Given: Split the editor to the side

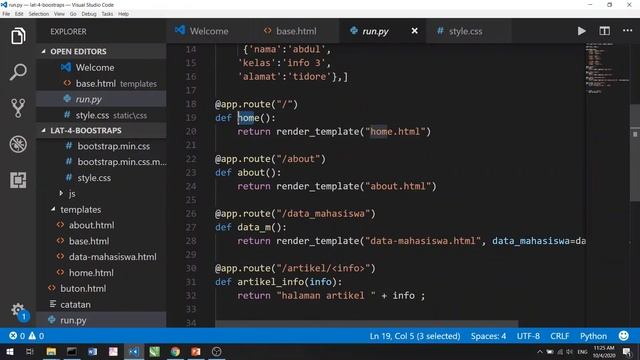Looking at the screenshot, I should coord(604,31).
